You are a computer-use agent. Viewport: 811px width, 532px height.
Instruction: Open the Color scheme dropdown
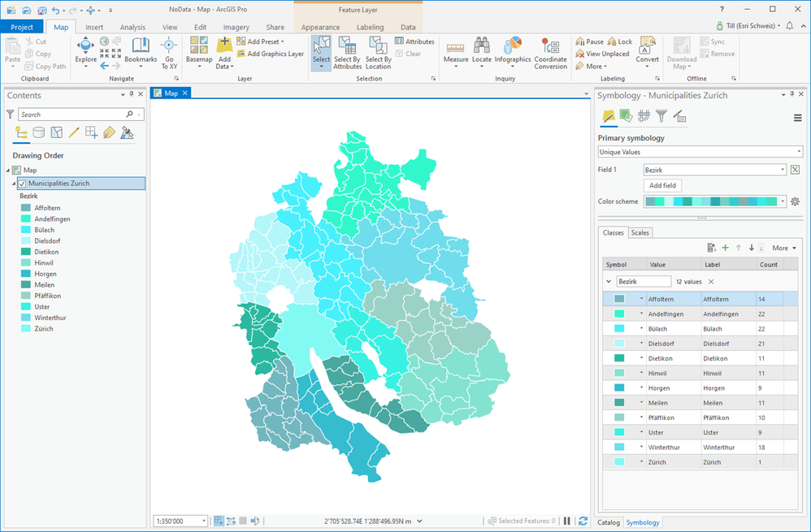[715, 201]
